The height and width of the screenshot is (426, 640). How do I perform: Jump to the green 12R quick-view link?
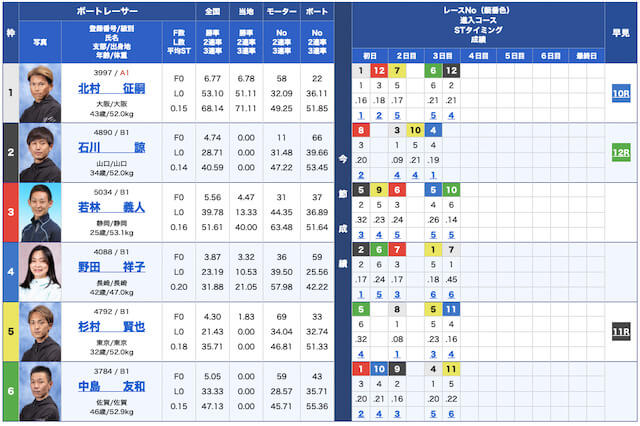(x=621, y=152)
